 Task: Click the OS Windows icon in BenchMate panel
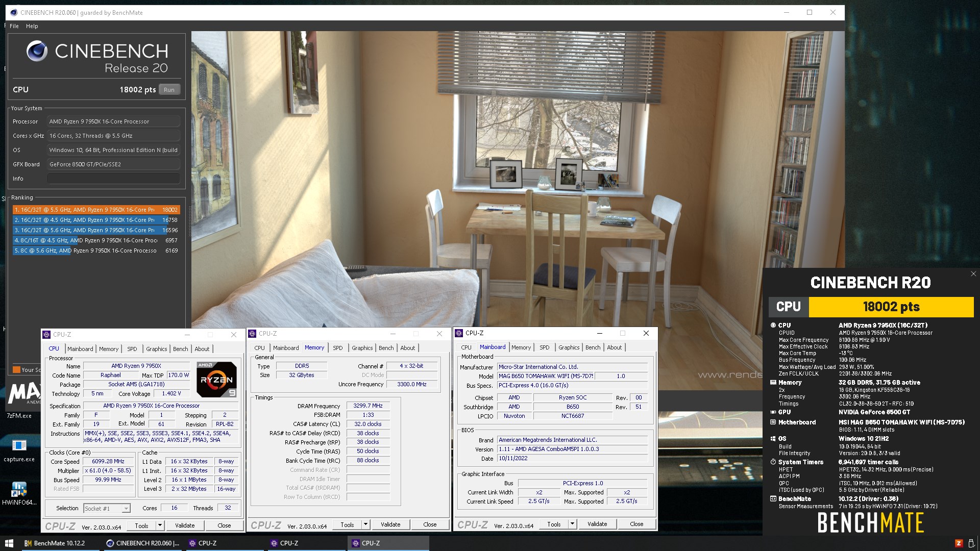773,438
